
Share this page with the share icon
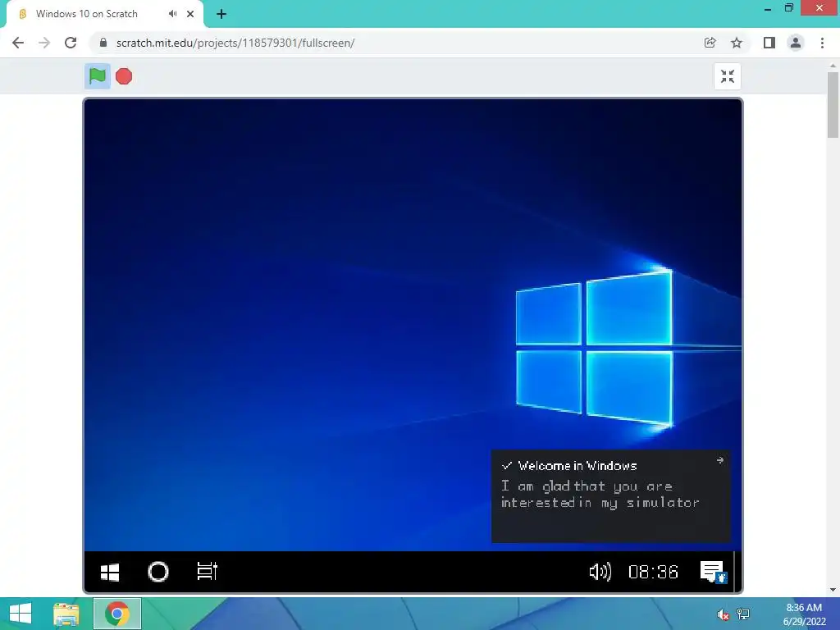pos(710,43)
